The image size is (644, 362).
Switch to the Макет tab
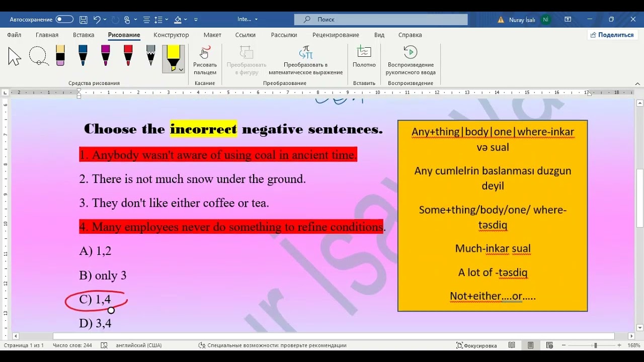coord(212,35)
